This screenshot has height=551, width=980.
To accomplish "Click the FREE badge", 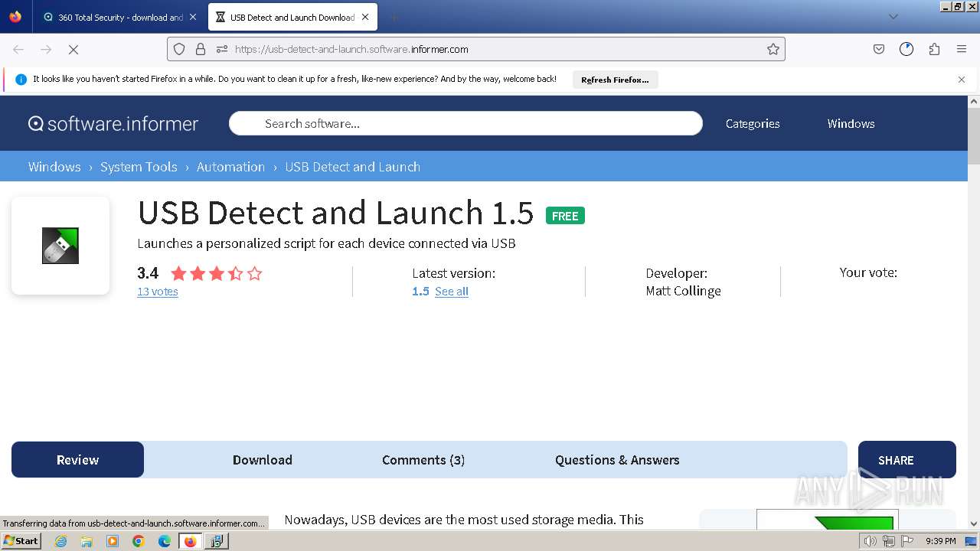I will (565, 216).
